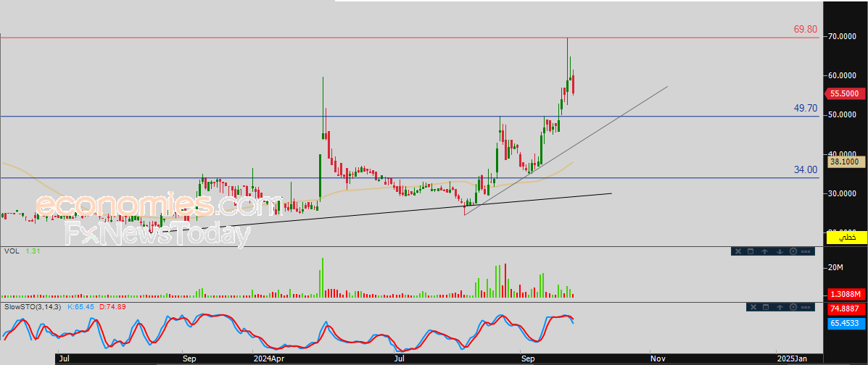Move the VOL panel up
868x365 pixels.
pyautogui.click(x=764, y=251)
